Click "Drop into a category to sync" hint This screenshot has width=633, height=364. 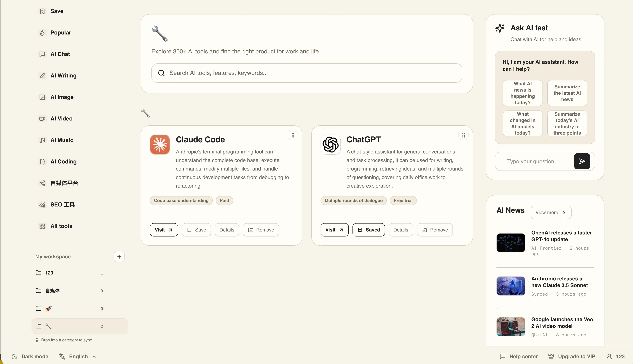point(64,340)
